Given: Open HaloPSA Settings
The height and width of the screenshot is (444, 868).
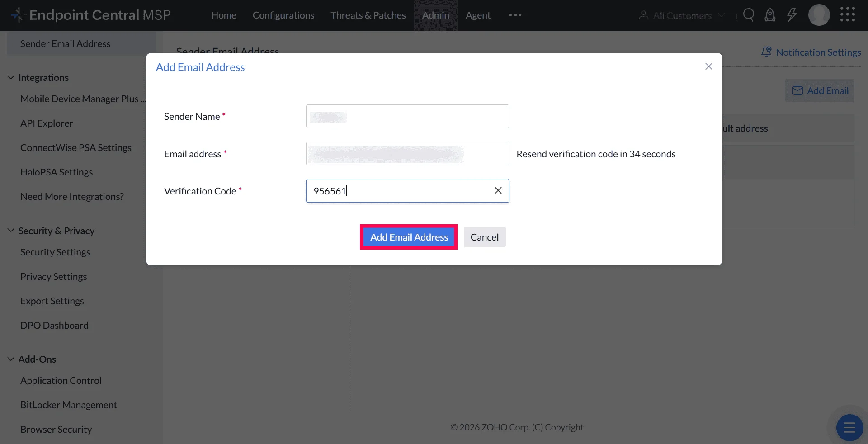Looking at the screenshot, I should click(57, 172).
